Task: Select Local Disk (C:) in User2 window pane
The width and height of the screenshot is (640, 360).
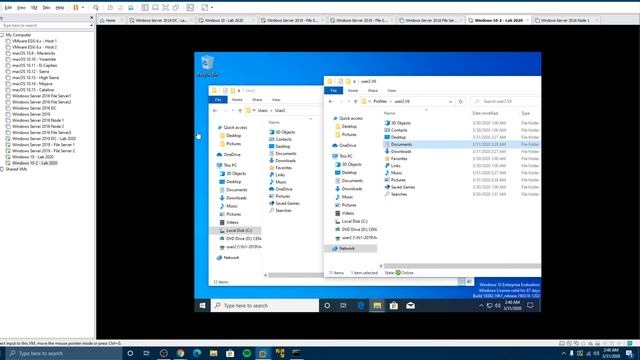Action: click(236, 231)
